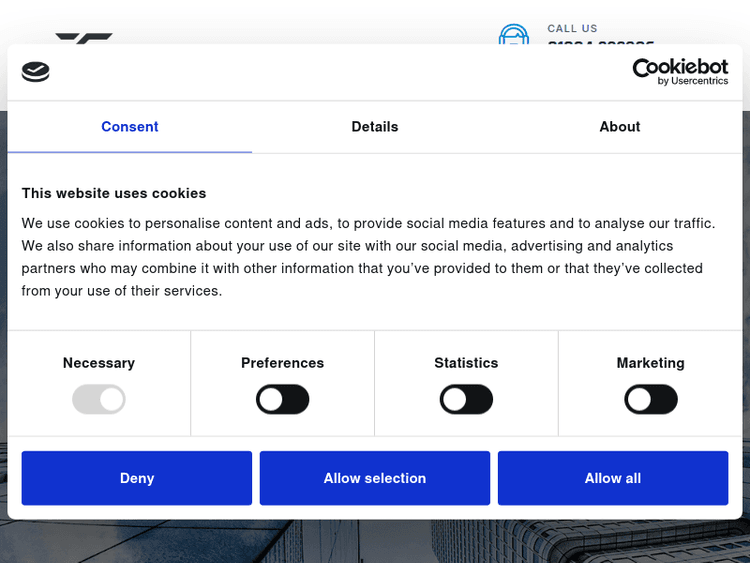Click the building background image below dialog
Screen dimensions: 750x563
tap(375, 541)
